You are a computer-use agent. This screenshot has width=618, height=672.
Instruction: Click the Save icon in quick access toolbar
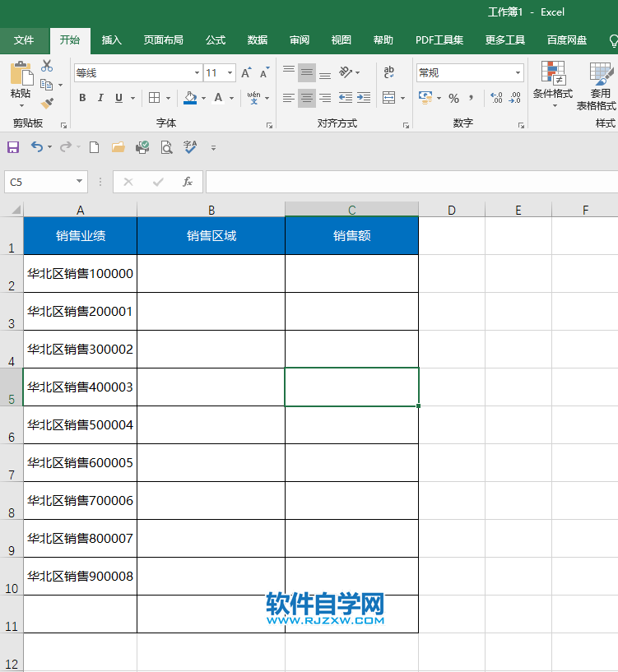tap(12, 147)
